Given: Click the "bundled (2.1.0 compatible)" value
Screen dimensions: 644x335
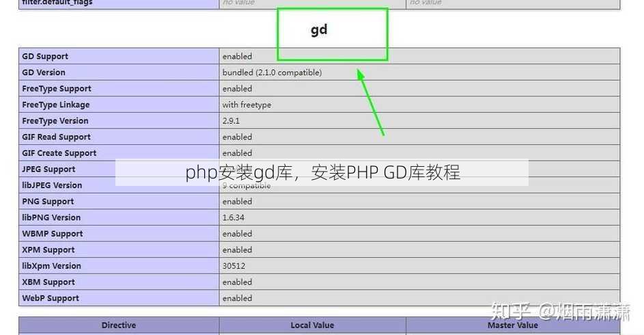Looking at the screenshot, I should coord(272,72).
